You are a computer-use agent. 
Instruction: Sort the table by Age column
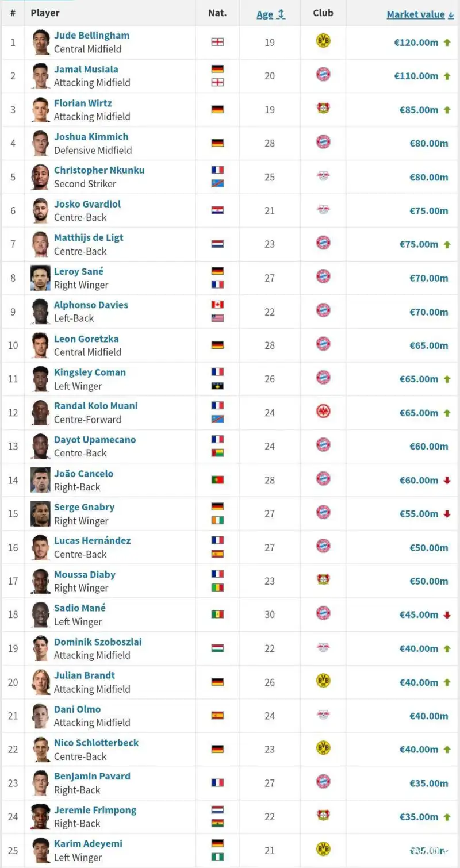(x=271, y=14)
